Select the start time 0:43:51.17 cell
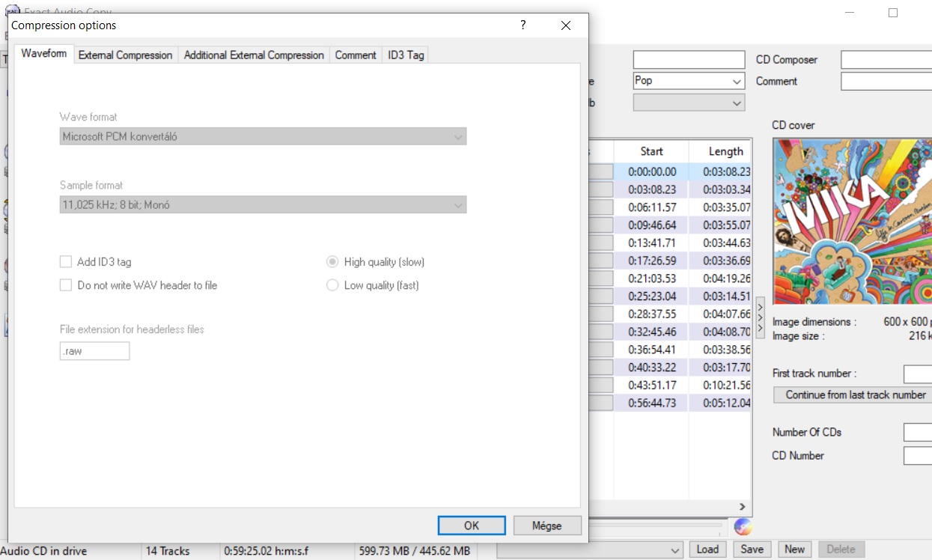 [x=651, y=385]
